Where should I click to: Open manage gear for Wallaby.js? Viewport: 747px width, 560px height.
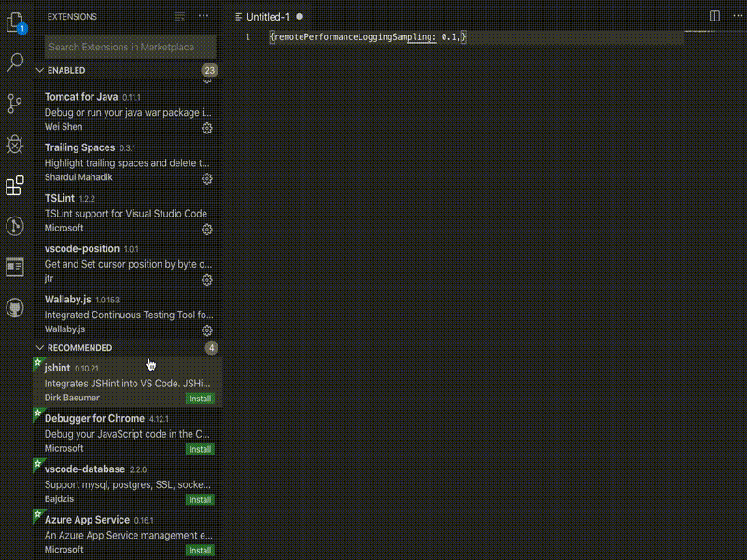(x=206, y=330)
